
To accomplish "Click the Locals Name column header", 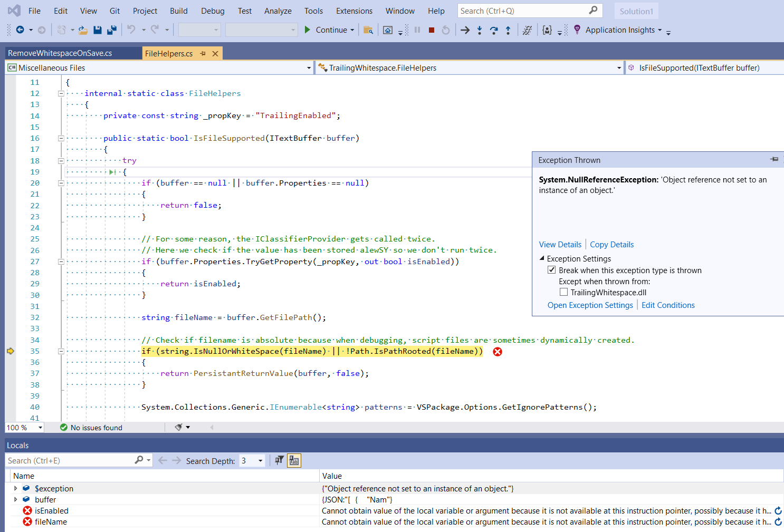I will coord(165,476).
